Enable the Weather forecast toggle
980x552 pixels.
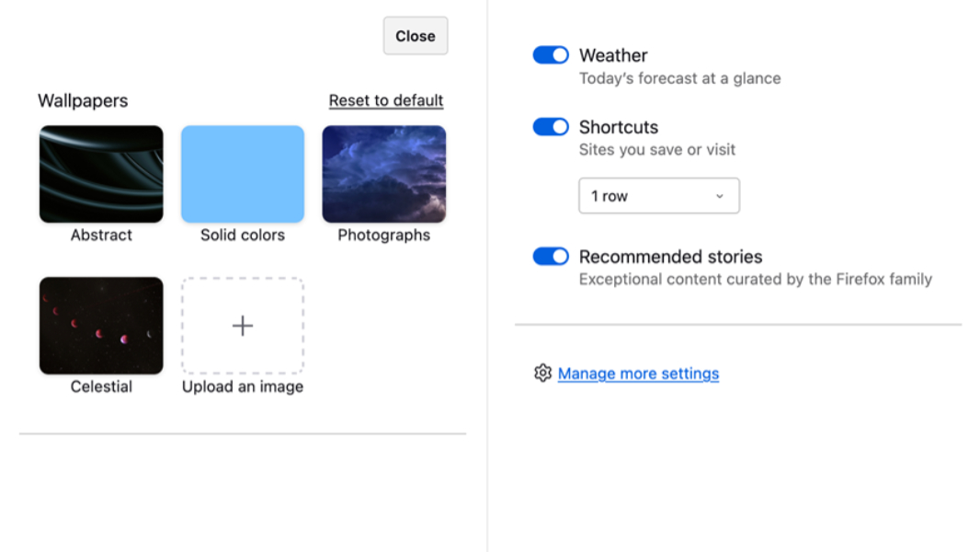click(550, 54)
